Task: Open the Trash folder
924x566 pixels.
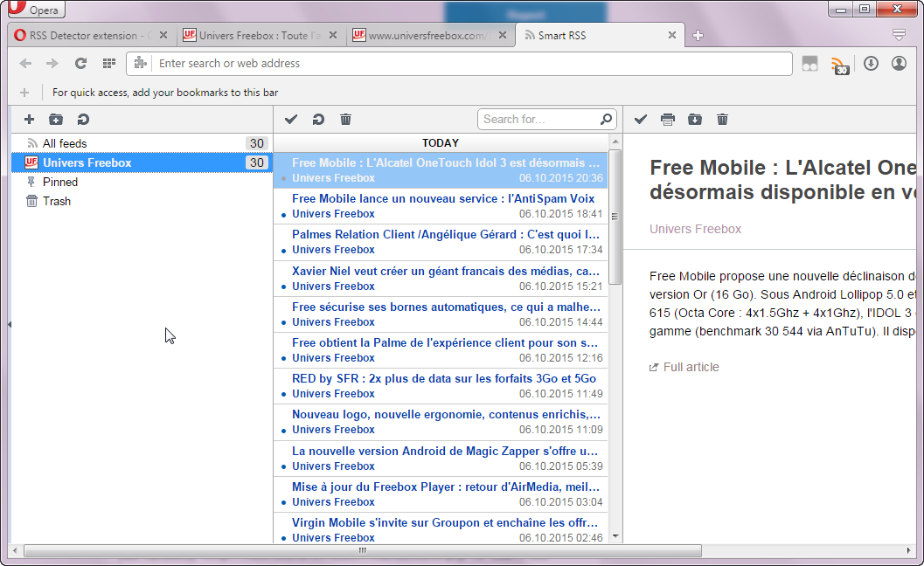Action: tap(142, 202)
